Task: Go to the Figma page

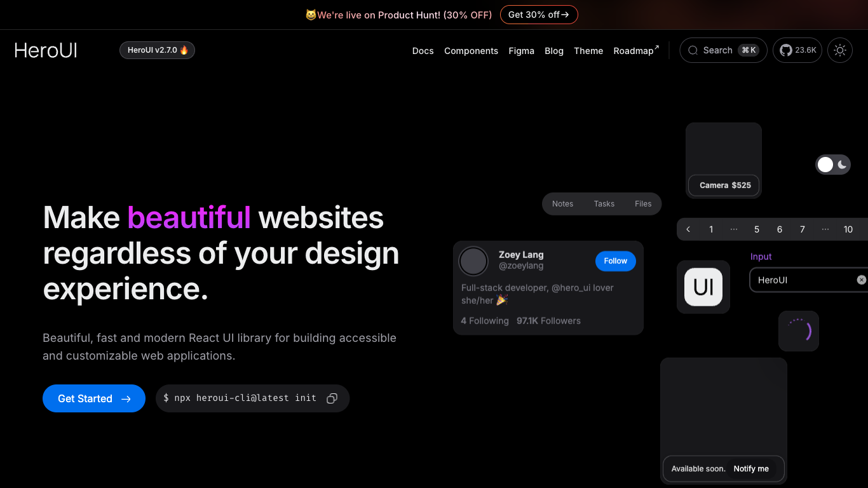Action: 521,51
